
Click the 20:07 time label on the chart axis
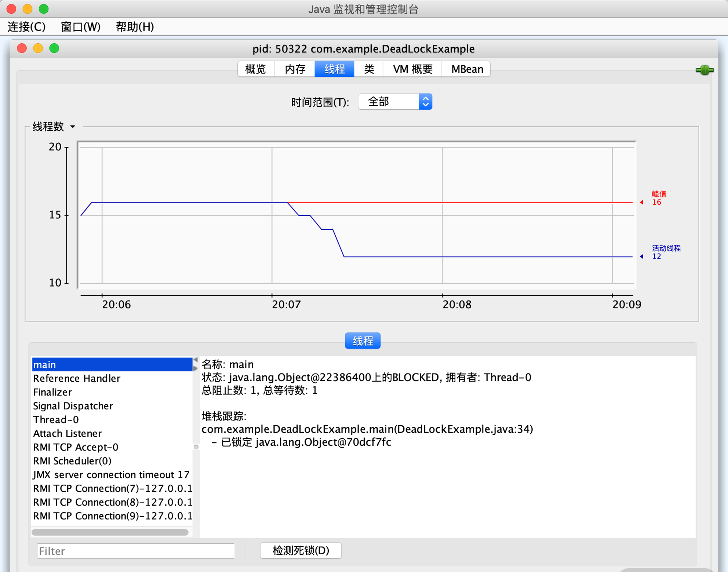[x=286, y=304]
